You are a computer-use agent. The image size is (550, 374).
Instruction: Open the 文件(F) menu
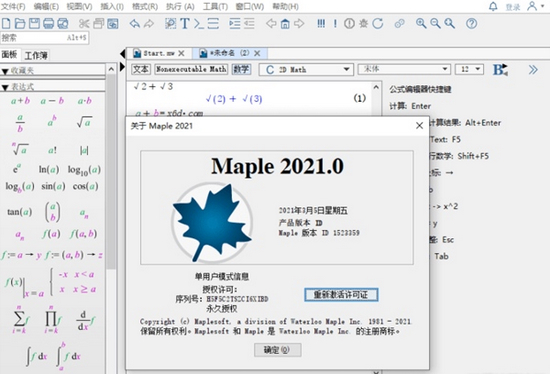coord(14,6)
